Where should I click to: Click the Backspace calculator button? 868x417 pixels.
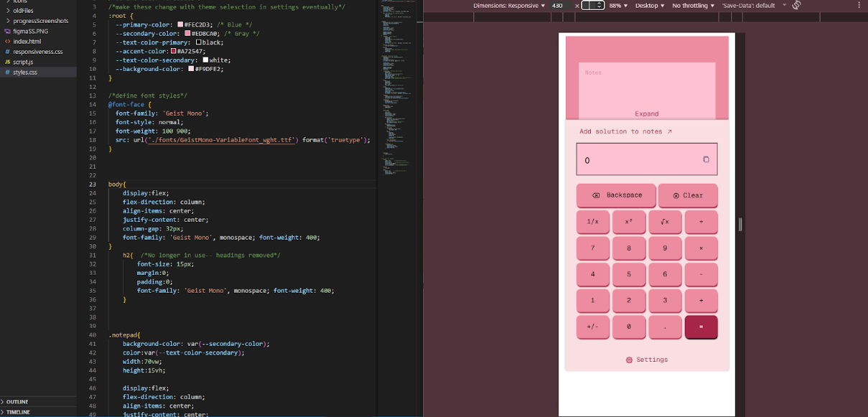tap(616, 195)
